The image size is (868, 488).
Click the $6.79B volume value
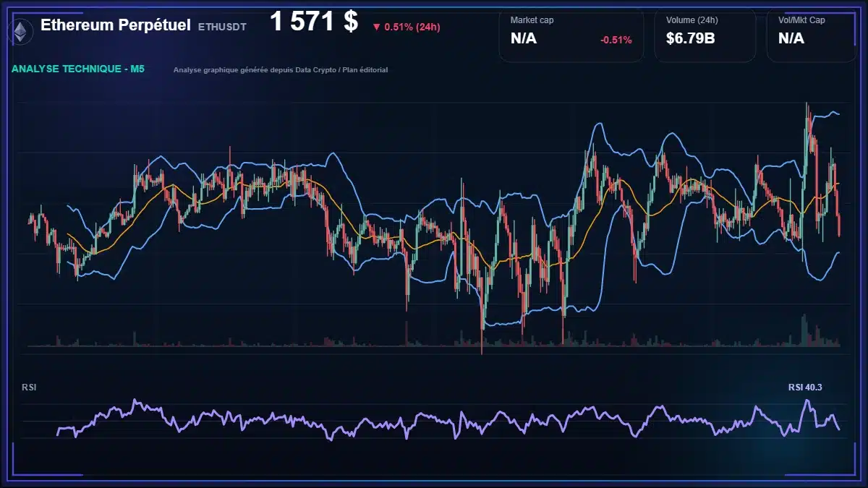point(691,39)
